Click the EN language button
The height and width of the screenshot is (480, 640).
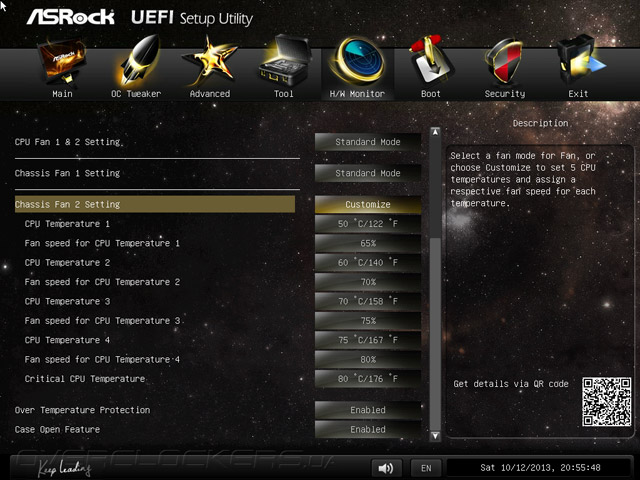point(426,468)
